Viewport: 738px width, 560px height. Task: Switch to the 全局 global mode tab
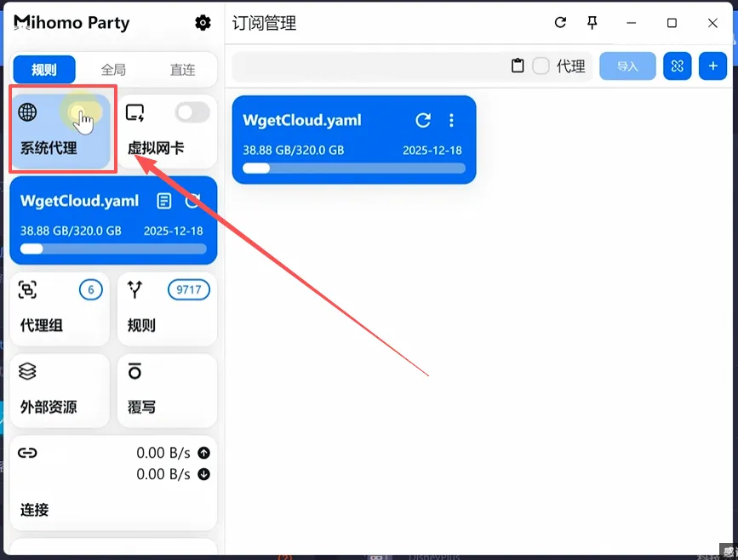[x=113, y=70]
